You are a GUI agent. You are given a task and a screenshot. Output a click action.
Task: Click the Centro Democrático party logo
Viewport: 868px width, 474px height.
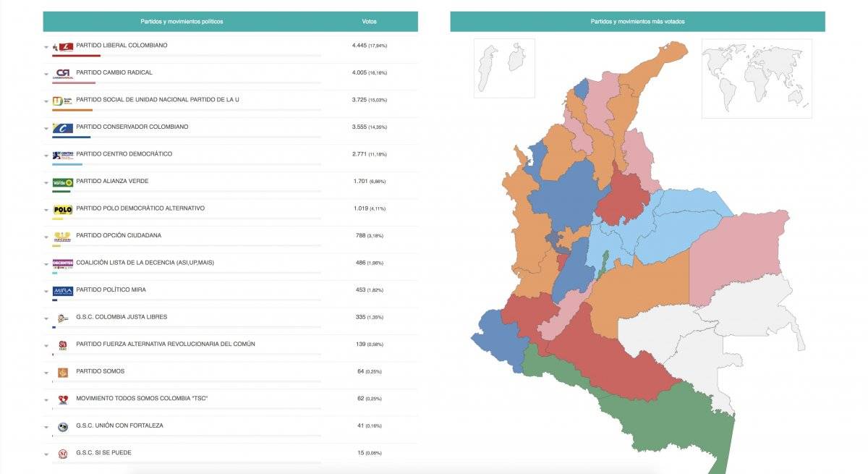(x=63, y=155)
